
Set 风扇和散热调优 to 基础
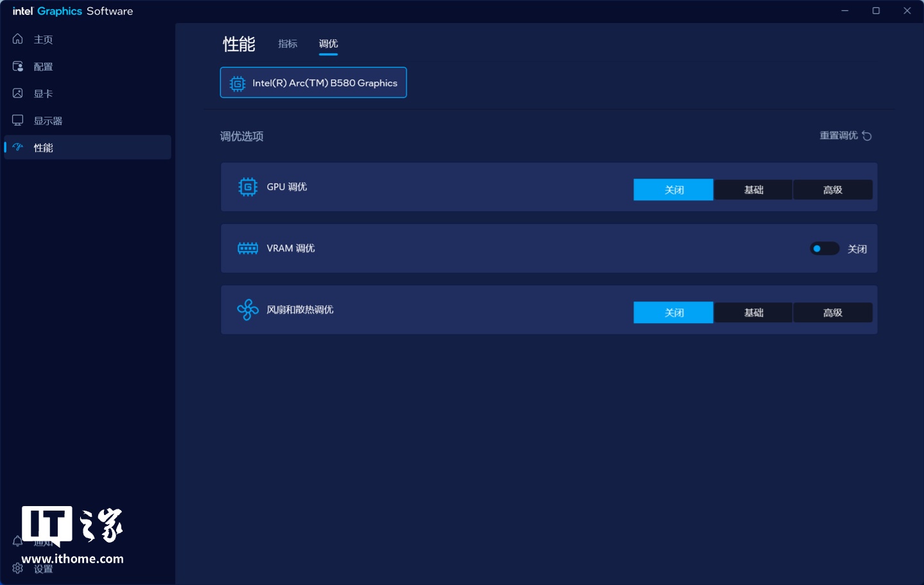coord(753,312)
